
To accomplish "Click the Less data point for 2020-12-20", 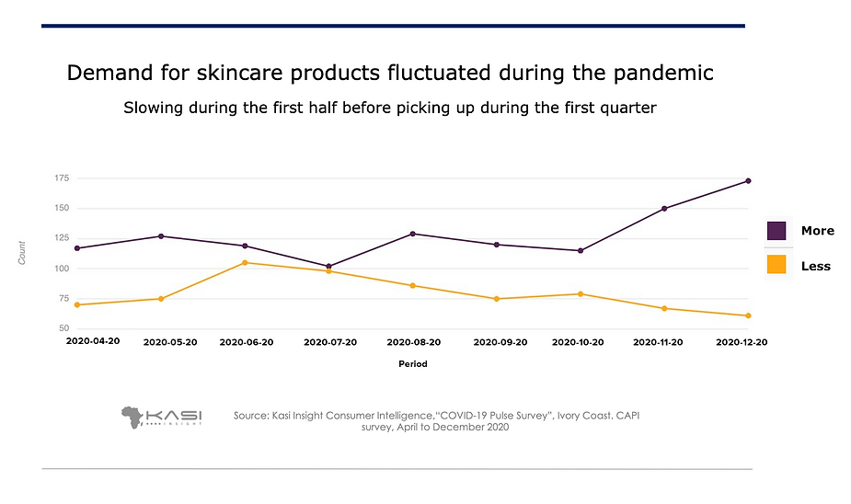I will tap(748, 315).
